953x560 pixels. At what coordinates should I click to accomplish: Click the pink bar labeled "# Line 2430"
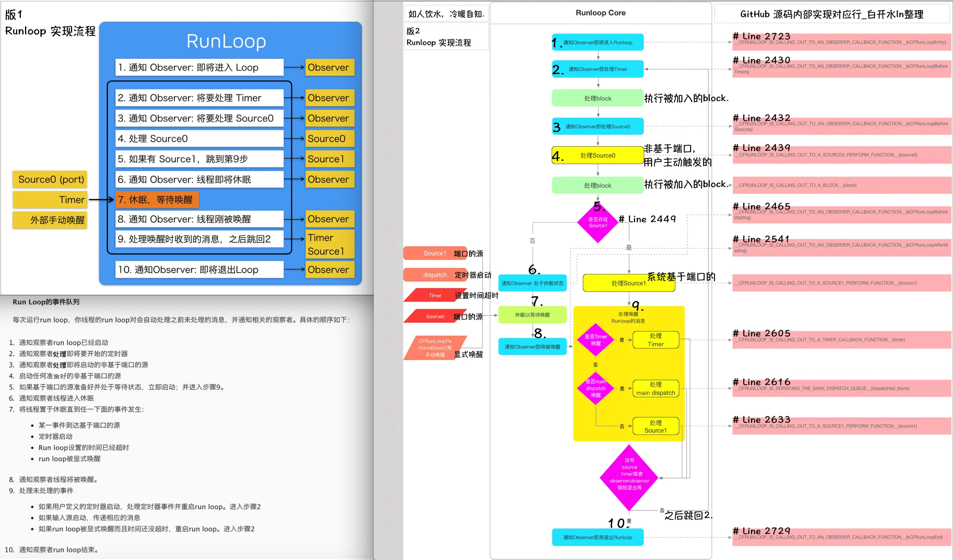842,69
